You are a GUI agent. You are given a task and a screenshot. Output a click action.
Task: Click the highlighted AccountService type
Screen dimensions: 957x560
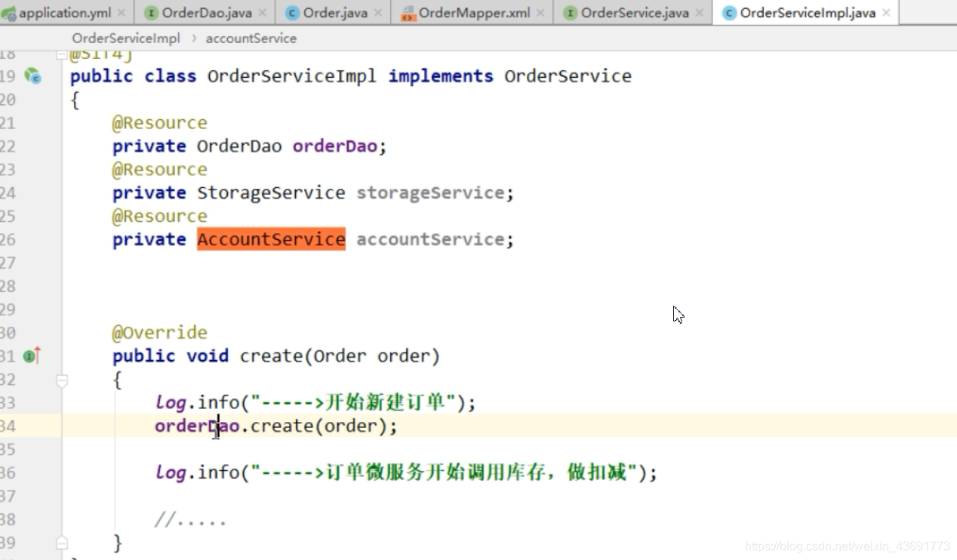pos(271,239)
